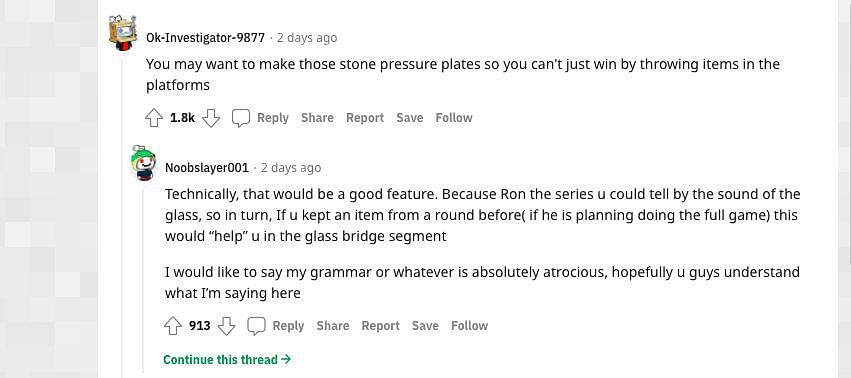
Task: Click Share under the first comment
Action: (317, 118)
